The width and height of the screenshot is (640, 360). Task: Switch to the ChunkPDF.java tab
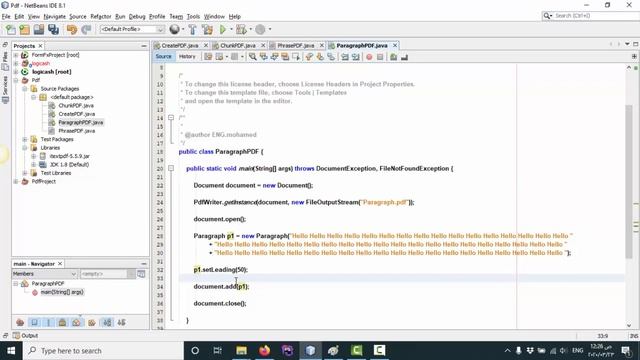click(x=238, y=46)
